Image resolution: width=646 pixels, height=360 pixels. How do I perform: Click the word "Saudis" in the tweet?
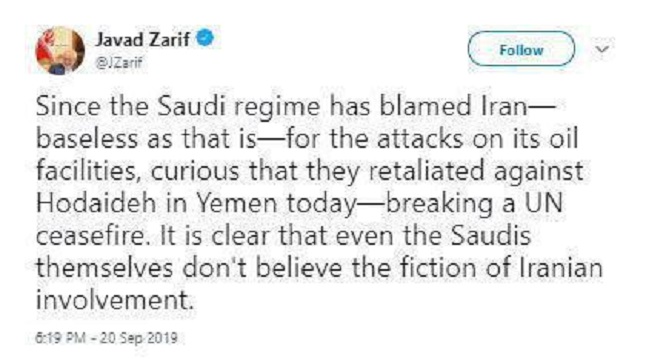click(490, 236)
